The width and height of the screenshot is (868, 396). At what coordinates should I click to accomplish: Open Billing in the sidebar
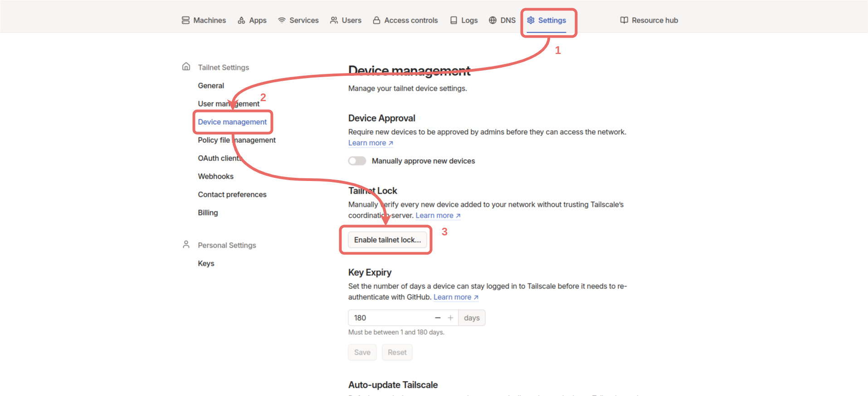coord(208,213)
